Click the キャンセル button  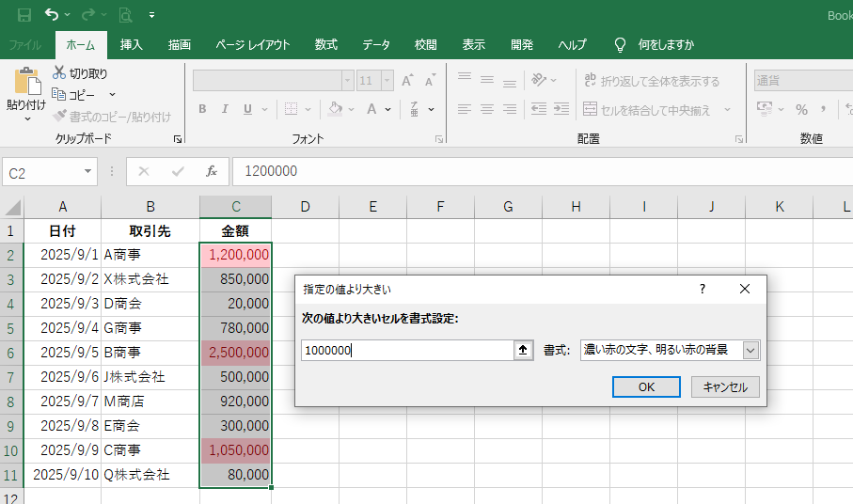pyautogui.click(x=725, y=387)
